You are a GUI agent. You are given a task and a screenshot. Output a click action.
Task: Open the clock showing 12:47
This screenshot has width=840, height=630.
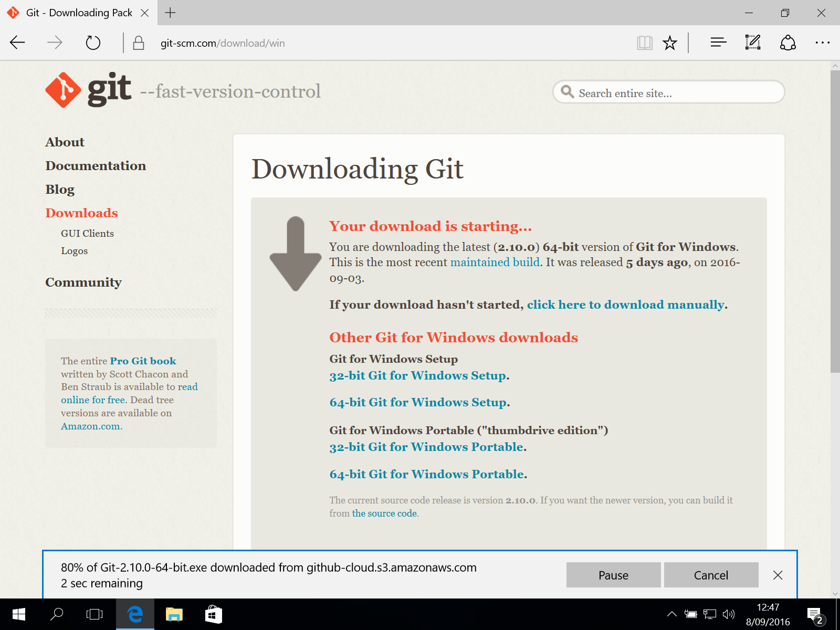point(768,614)
